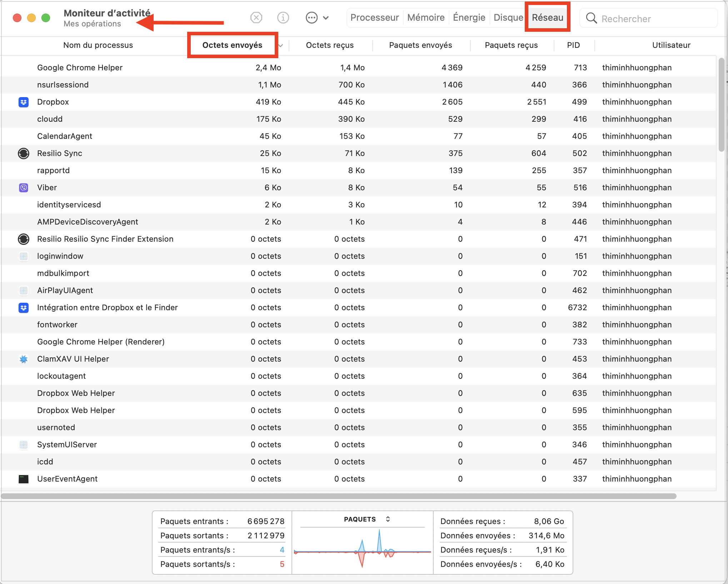728x584 pixels.
Task: Select the AMPDeviceDiscoveryAgent row
Action: [x=359, y=222]
